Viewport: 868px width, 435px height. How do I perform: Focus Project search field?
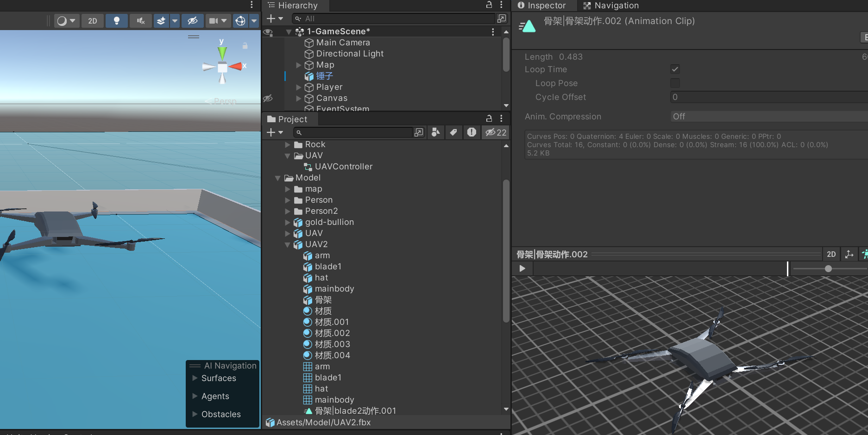coord(354,132)
